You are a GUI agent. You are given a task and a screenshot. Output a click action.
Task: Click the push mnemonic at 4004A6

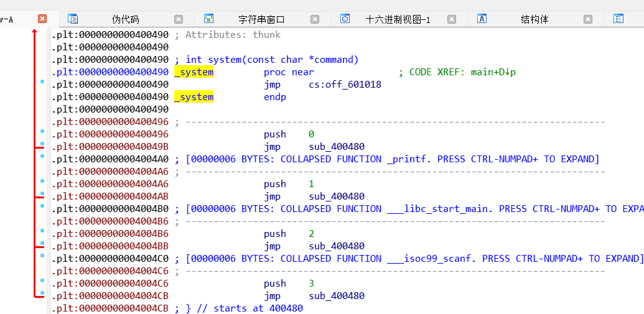[x=275, y=184]
